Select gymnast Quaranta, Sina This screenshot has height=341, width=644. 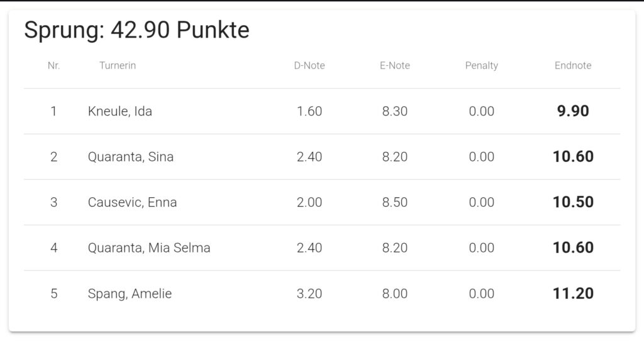(x=131, y=157)
